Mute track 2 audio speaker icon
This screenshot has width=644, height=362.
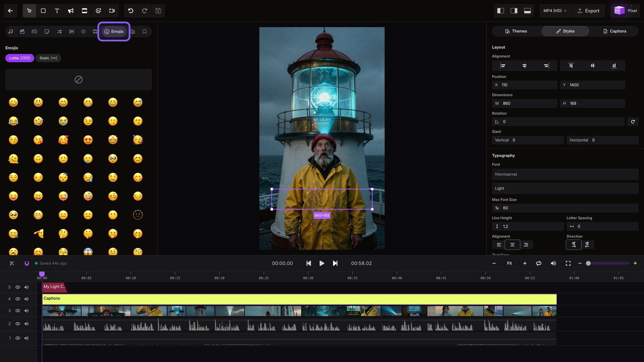[x=27, y=324]
